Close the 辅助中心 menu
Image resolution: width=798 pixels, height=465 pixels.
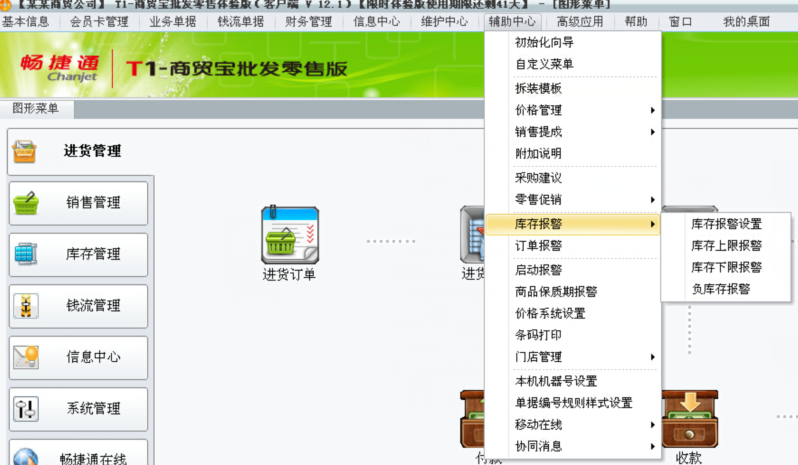coord(512,22)
